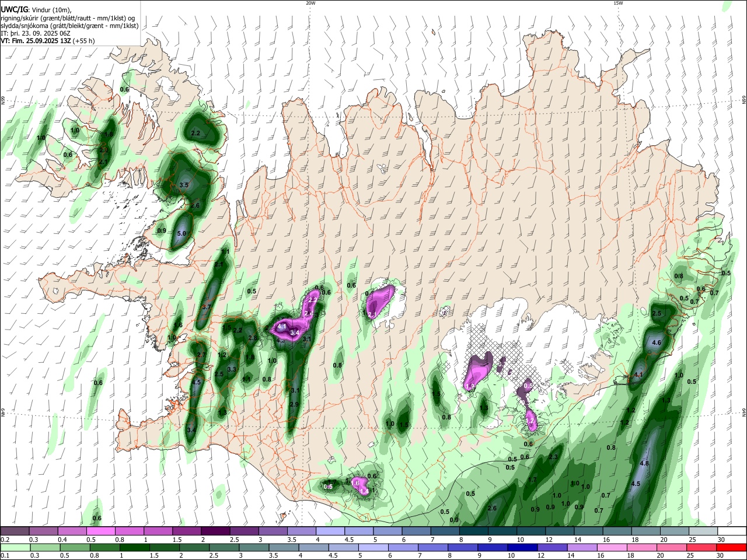Image resolution: width=747 pixels, height=560 pixels.
Task: Click the '20W' longitude label at the top
Action: click(x=310, y=3)
